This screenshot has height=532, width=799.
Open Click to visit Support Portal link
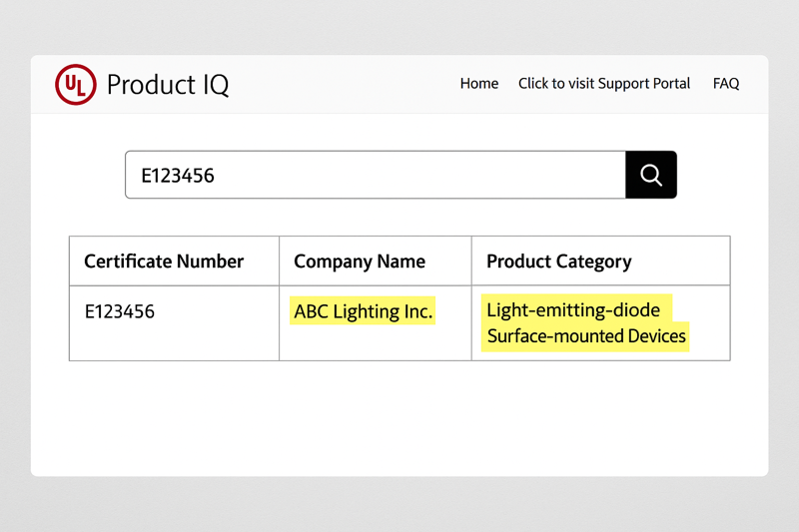pos(604,84)
